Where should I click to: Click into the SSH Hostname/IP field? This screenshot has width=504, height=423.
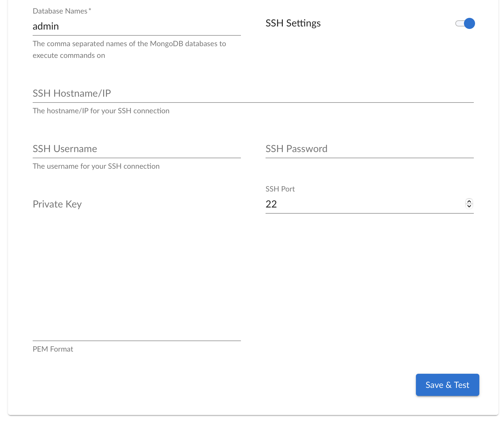pyautogui.click(x=253, y=94)
